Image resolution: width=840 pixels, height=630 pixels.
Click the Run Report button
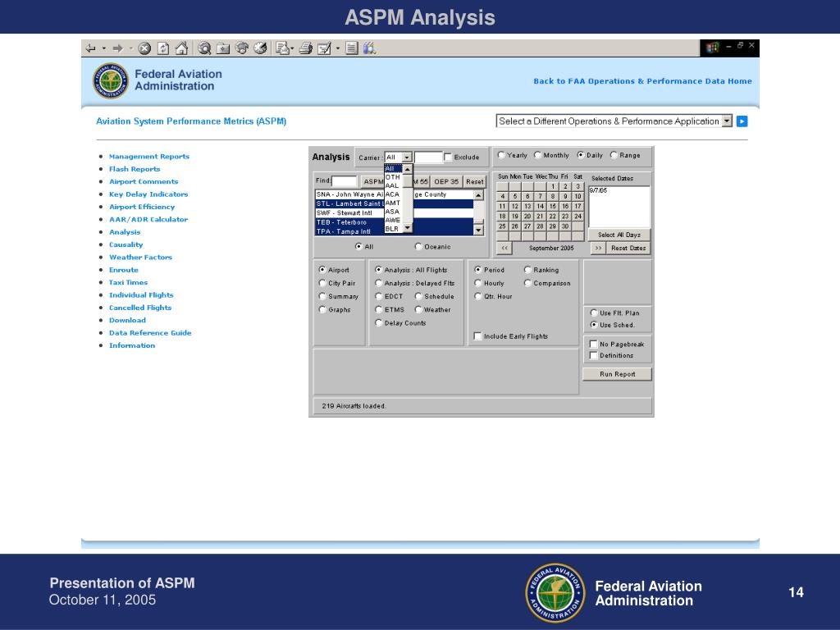(x=617, y=374)
